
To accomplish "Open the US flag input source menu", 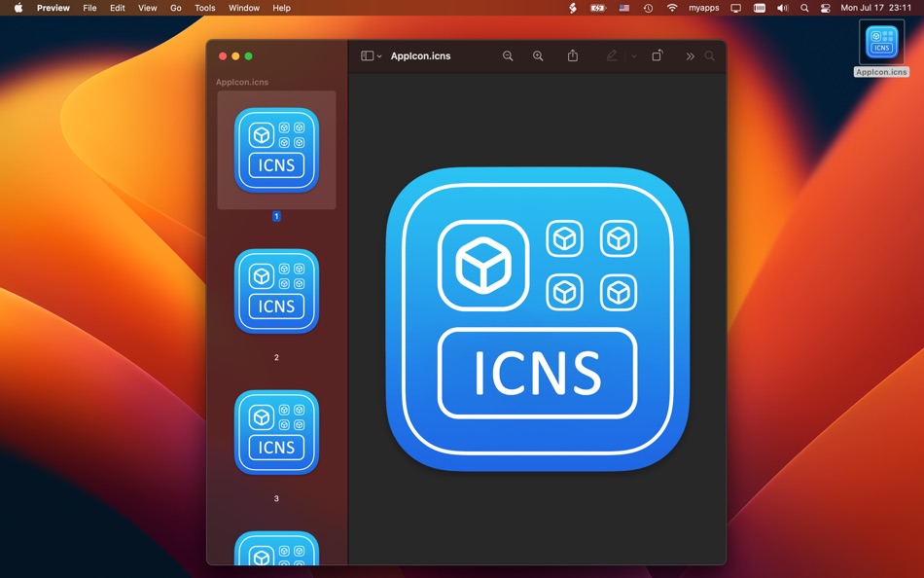I will point(624,8).
